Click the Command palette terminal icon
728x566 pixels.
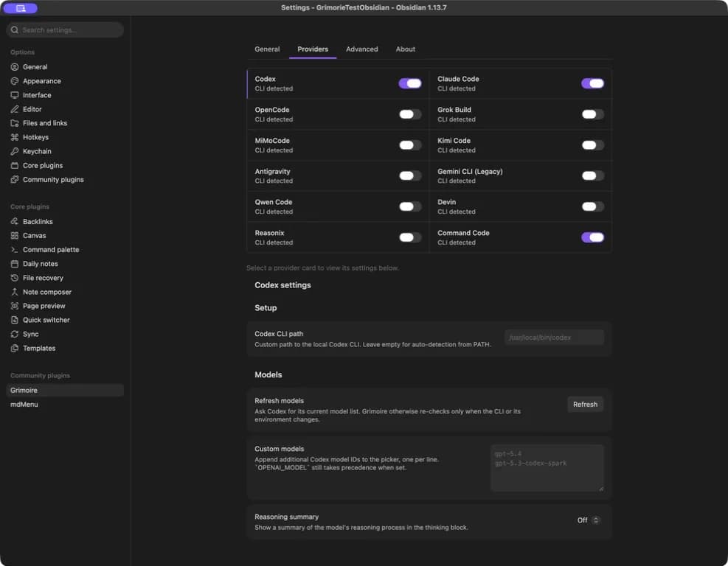[15, 250]
